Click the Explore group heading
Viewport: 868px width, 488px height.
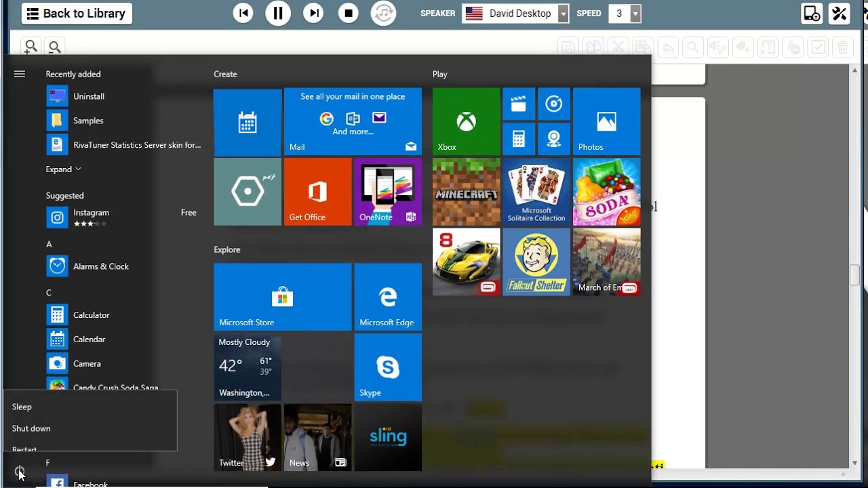pyautogui.click(x=227, y=249)
